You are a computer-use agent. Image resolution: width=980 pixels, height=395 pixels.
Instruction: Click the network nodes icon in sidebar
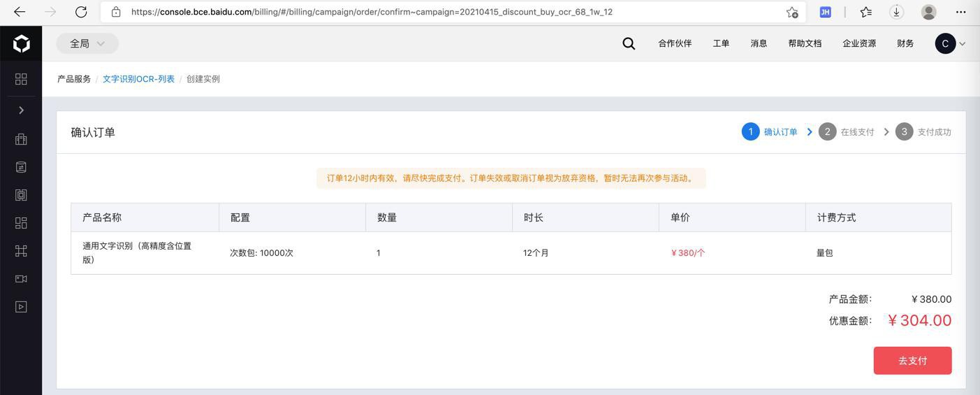click(x=21, y=251)
